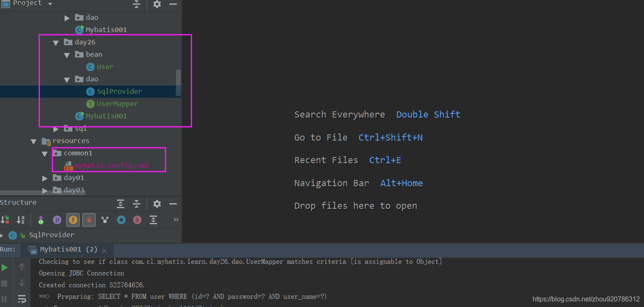Screen dimensions: 644x307
Task: Click the 'Preparing: SELECT * FROM user' line
Action: (183, 296)
